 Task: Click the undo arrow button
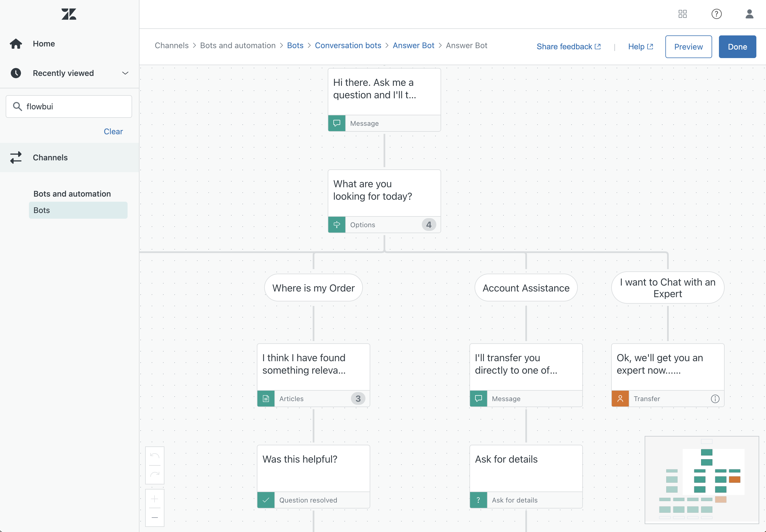155,456
